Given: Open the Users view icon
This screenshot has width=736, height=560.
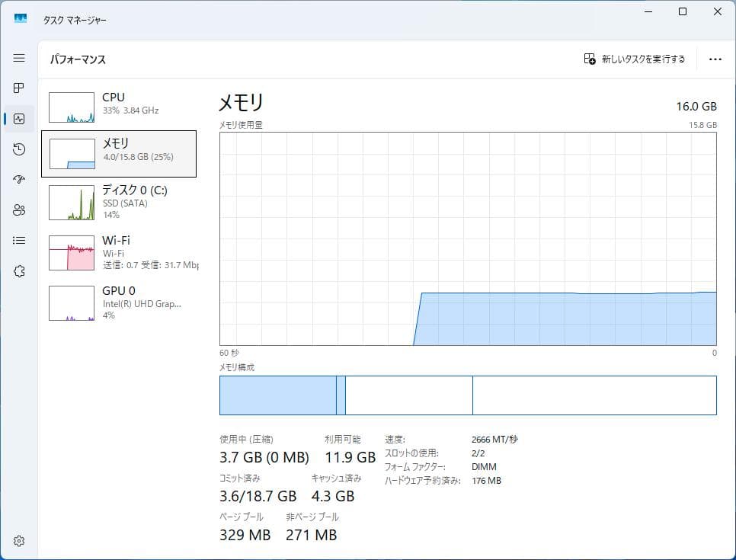Looking at the screenshot, I should tap(18, 210).
